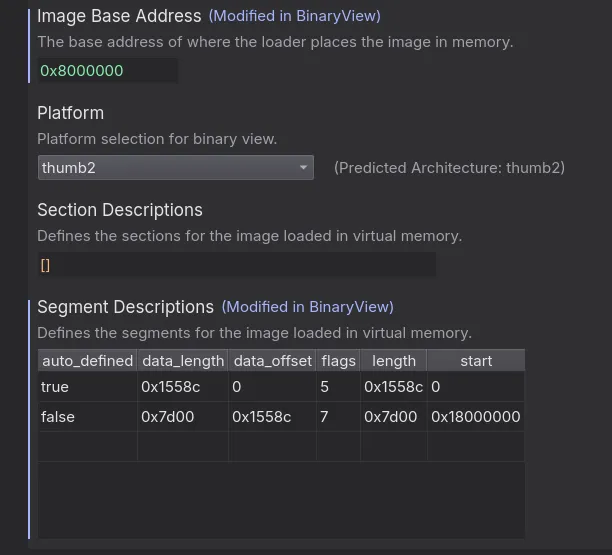Select flags cell with value 7

point(338,417)
